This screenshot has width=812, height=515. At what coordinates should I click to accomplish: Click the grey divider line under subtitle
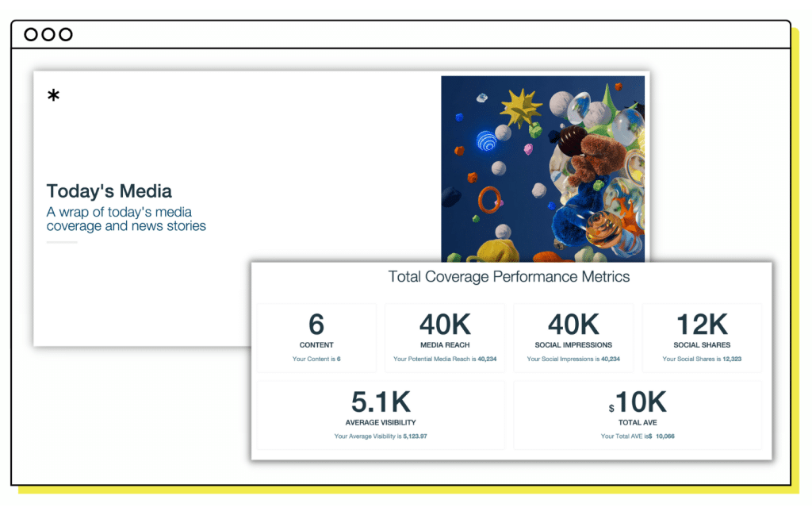(62, 242)
